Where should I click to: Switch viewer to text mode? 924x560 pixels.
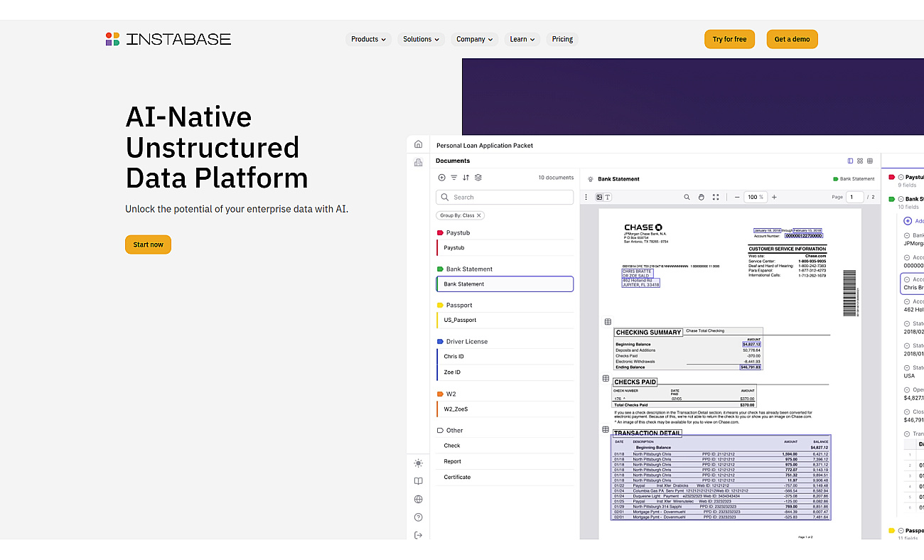click(x=608, y=197)
